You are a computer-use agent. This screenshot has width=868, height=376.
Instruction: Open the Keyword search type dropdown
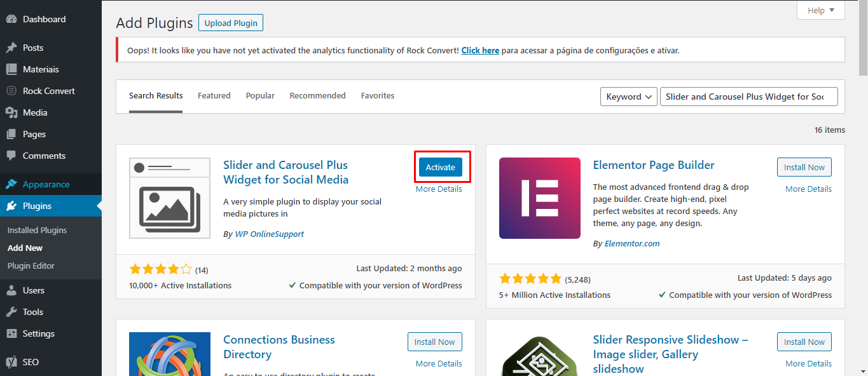(x=628, y=97)
